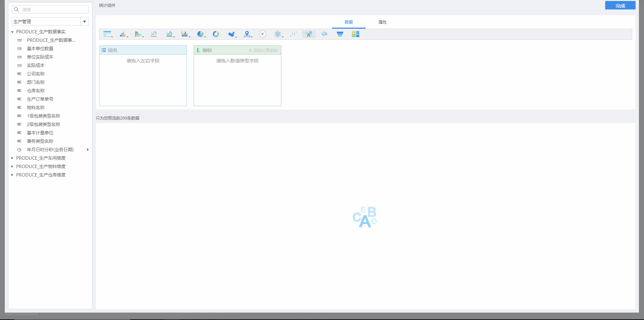The width and height of the screenshot is (644, 320).
Task: Select the funnel chart icon
Action: click(340, 34)
